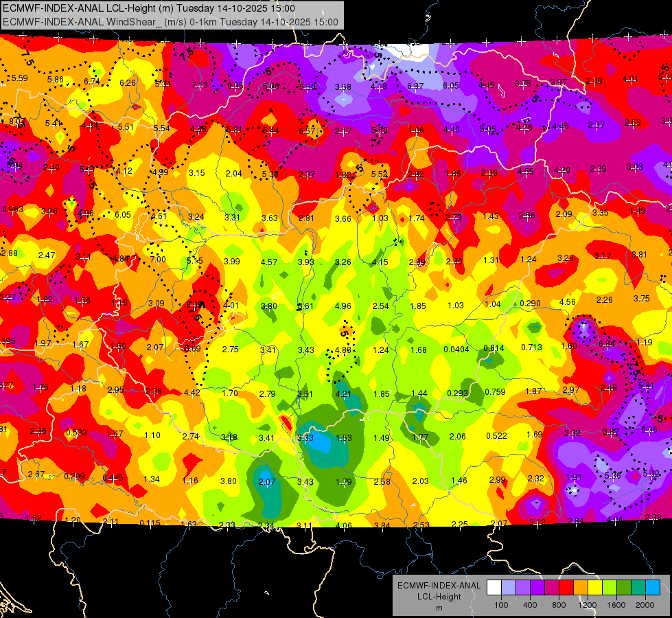Click the wind shear value 0.533
The image size is (672, 618).
click(x=76, y=433)
